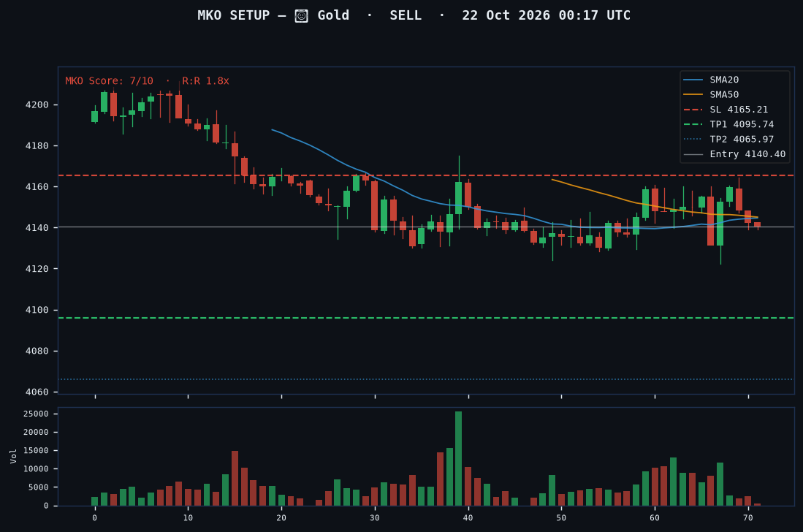Click the MKO SETUP Gold SELL chart title
This screenshot has height=532, width=803.
pos(414,15)
